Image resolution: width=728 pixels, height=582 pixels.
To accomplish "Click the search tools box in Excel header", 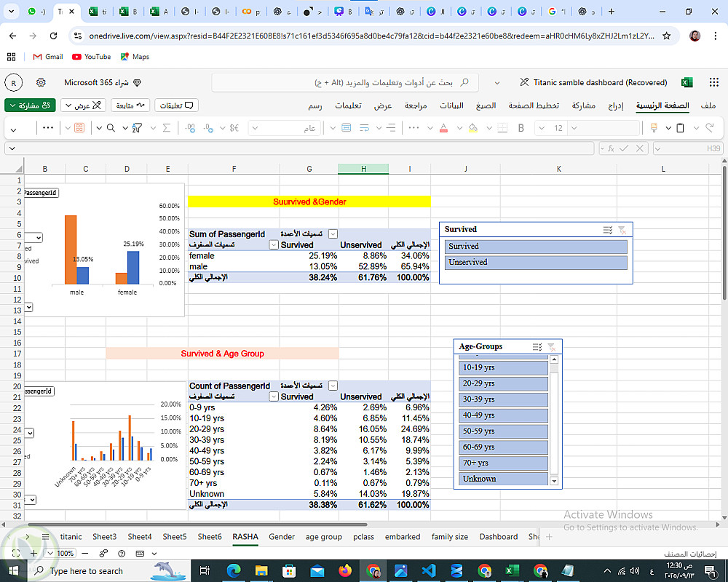I will [x=345, y=83].
